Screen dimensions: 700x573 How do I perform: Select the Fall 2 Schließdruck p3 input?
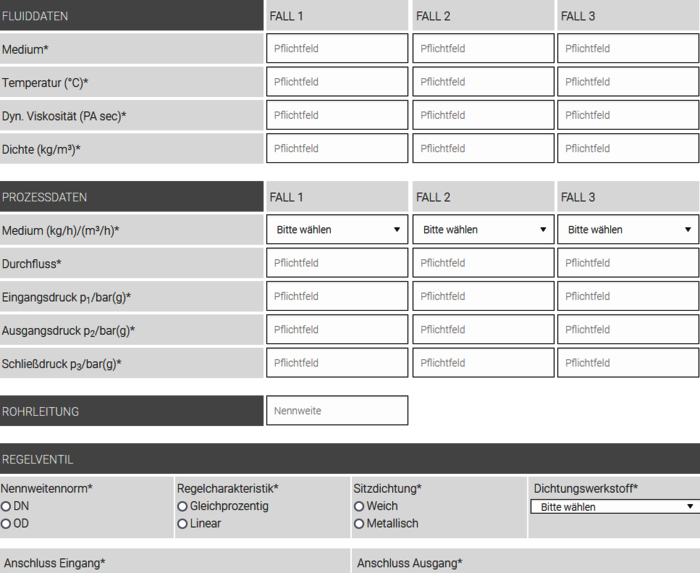[x=483, y=363]
